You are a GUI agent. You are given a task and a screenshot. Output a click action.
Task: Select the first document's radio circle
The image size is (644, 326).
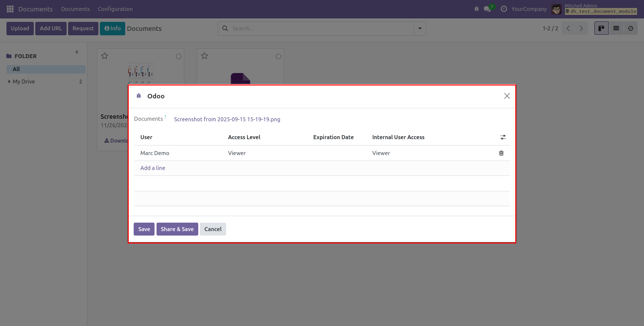(x=178, y=57)
